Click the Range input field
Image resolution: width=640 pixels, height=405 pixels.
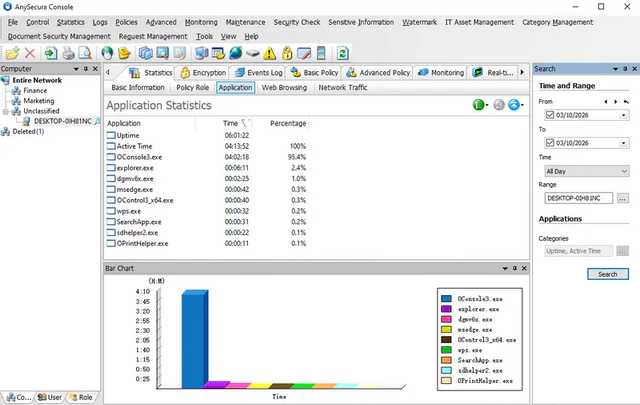[578, 198]
